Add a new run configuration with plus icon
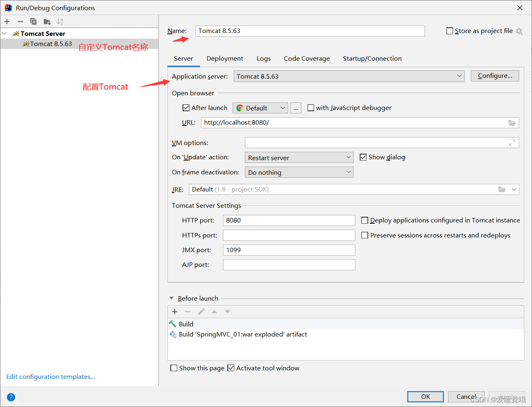The width and height of the screenshot is (532, 407). [x=7, y=22]
